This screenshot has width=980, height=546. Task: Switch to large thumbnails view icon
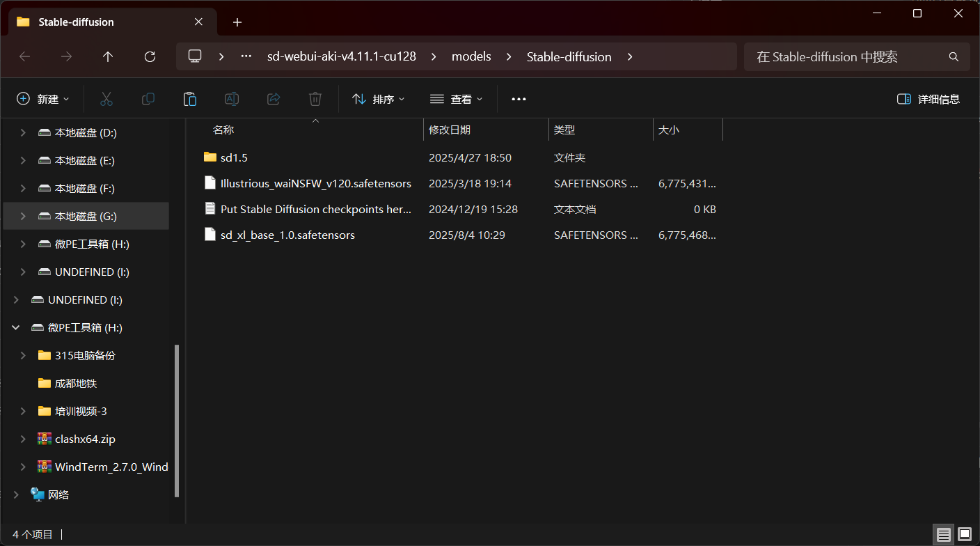click(965, 535)
